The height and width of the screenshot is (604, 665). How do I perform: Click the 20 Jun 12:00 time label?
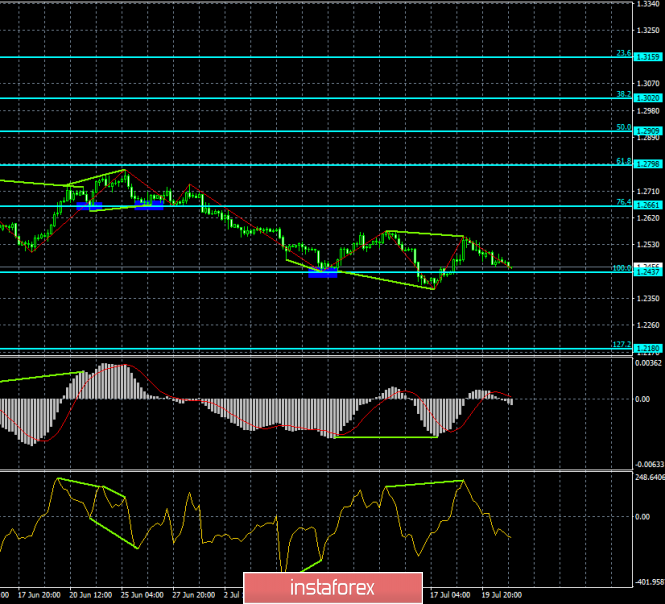coord(91,595)
